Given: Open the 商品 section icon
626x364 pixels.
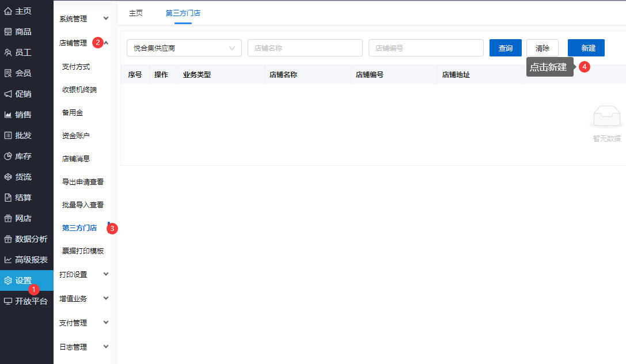Looking at the screenshot, I should pos(8,32).
